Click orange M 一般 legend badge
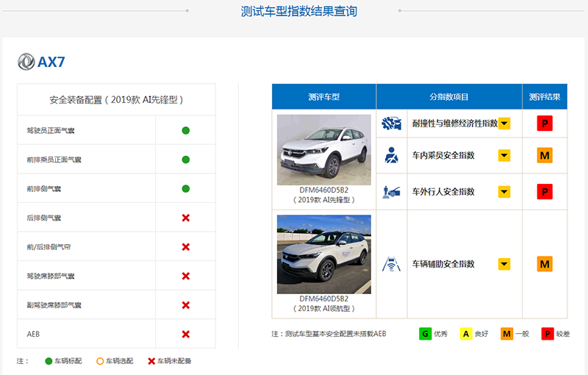 pyautogui.click(x=506, y=334)
